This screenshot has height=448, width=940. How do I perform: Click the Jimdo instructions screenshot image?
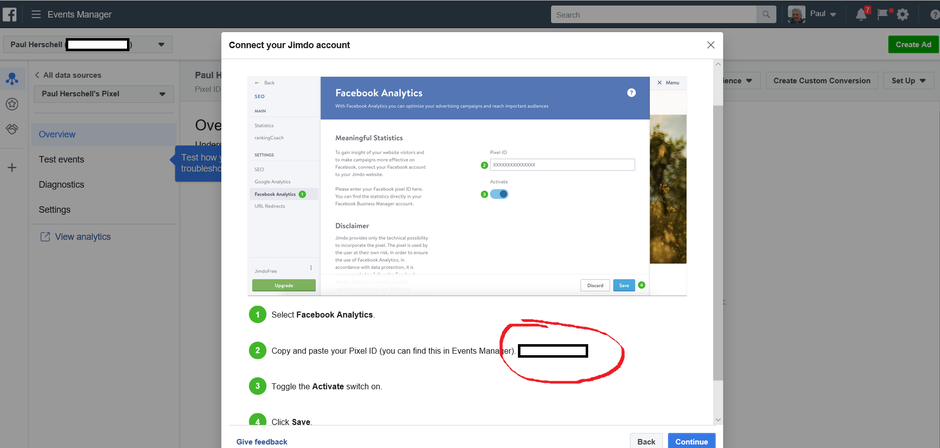point(467,186)
